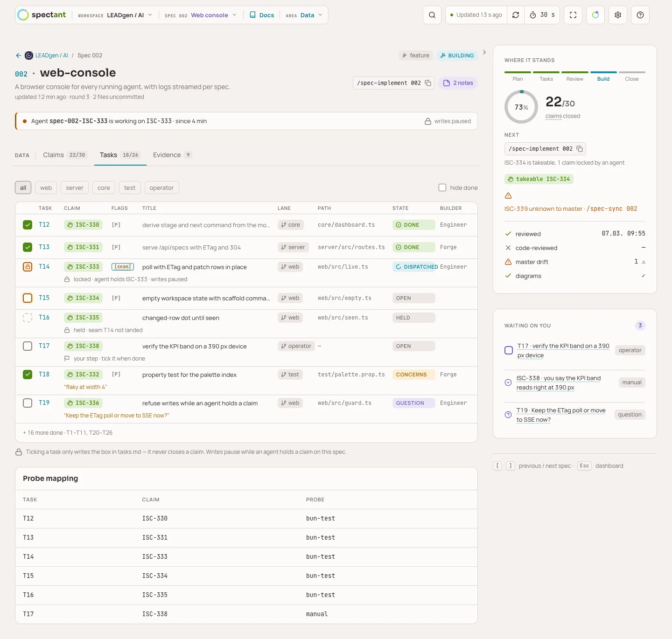672x639 pixels.
Task: Open the search magnifier button
Action: tap(432, 15)
